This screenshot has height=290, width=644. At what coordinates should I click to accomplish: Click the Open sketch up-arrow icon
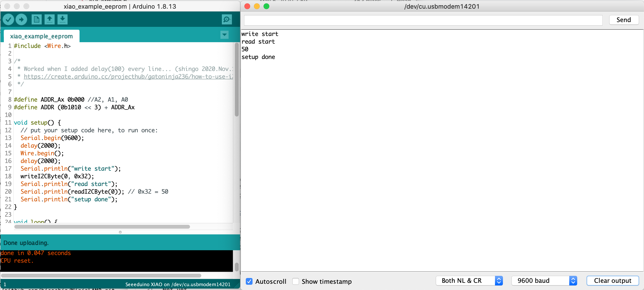click(50, 19)
